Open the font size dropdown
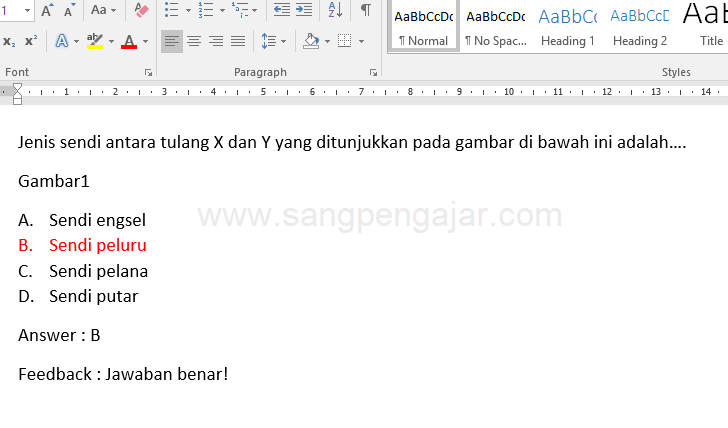This screenshot has height=428, width=728. (x=27, y=10)
